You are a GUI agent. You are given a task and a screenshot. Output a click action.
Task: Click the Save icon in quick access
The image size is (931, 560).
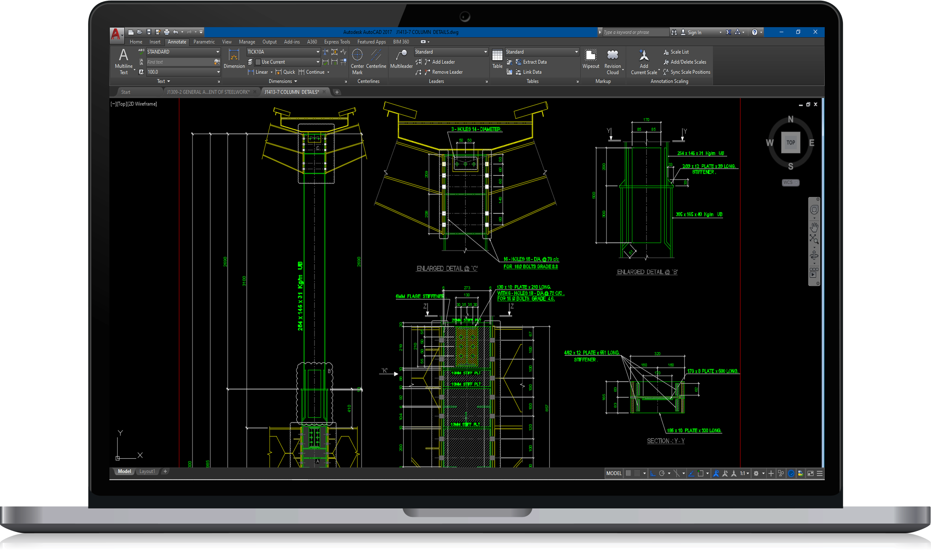tap(149, 32)
